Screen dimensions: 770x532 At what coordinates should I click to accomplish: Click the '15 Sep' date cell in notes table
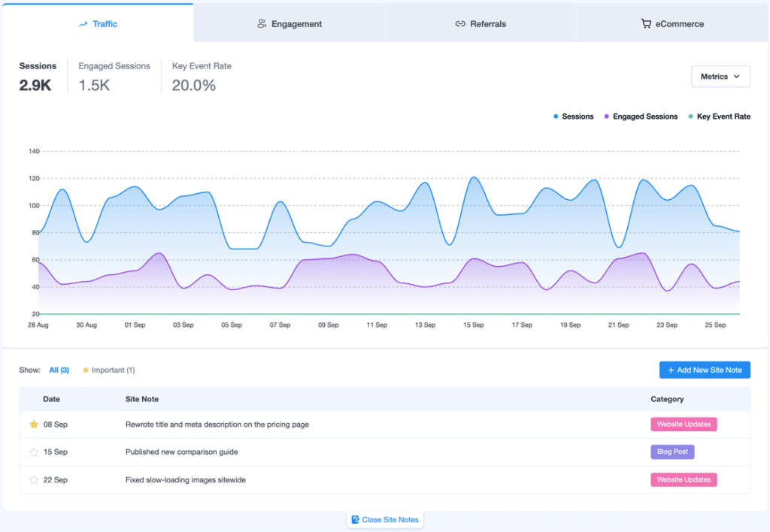(56, 452)
